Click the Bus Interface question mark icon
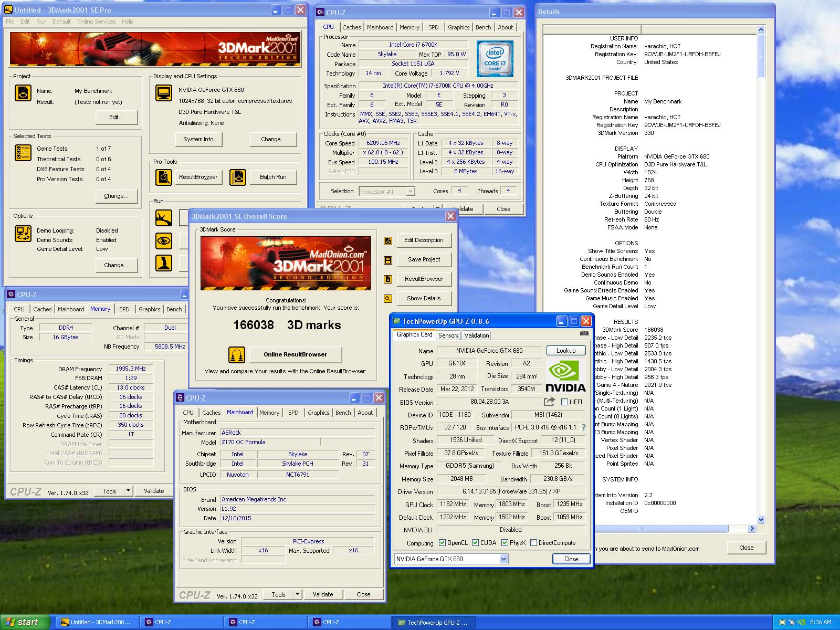This screenshot has height=630, width=840. [x=583, y=427]
